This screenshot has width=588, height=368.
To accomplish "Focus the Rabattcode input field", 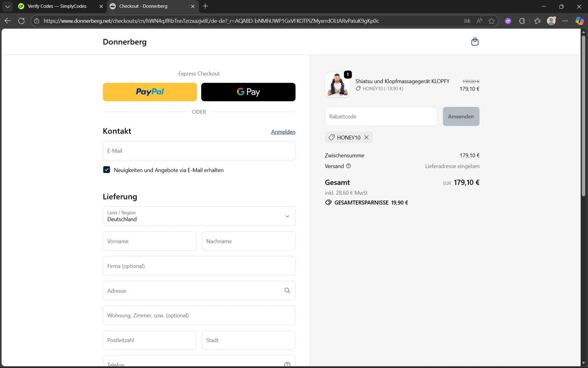I will click(381, 117).
